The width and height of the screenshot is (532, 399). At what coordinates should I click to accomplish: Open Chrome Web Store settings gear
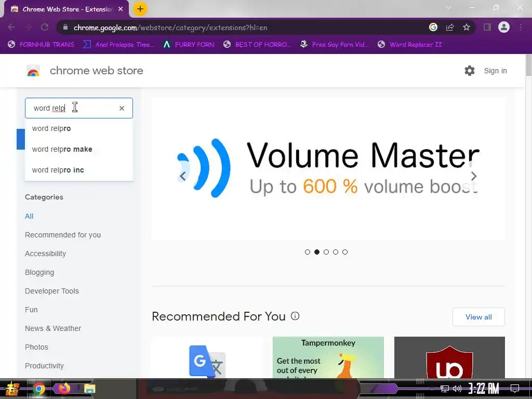470,71
